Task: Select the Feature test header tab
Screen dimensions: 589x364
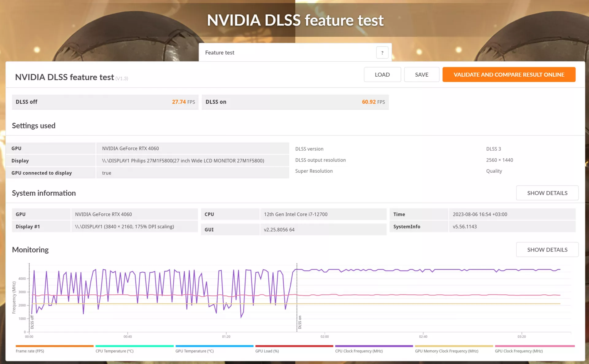Action: [220, 53]
